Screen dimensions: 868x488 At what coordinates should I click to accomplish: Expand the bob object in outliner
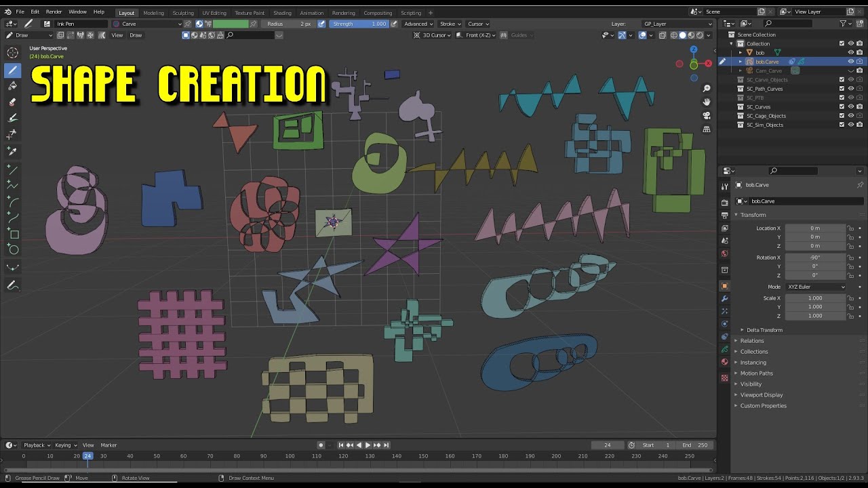pos(741,52)
